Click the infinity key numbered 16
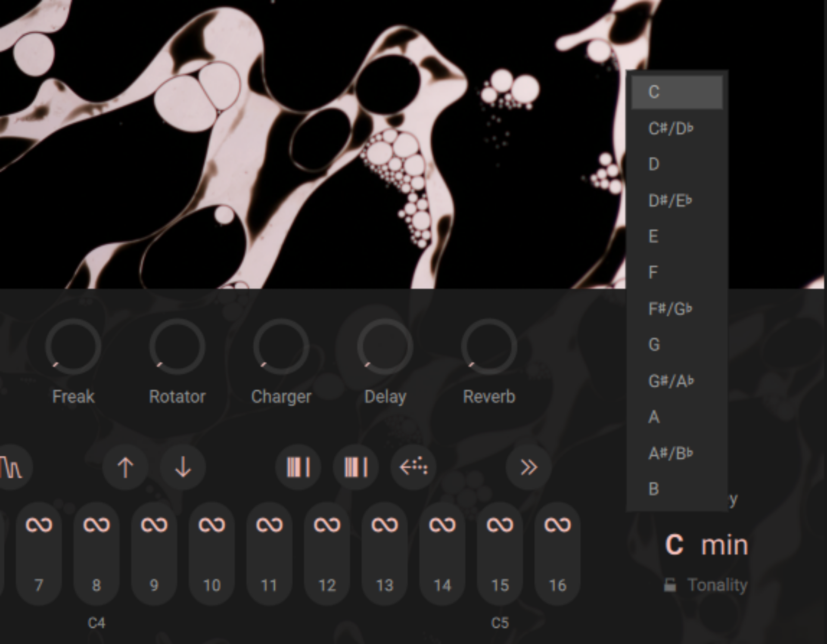Viewport: 827px width, 644px height. coord(558,554)
